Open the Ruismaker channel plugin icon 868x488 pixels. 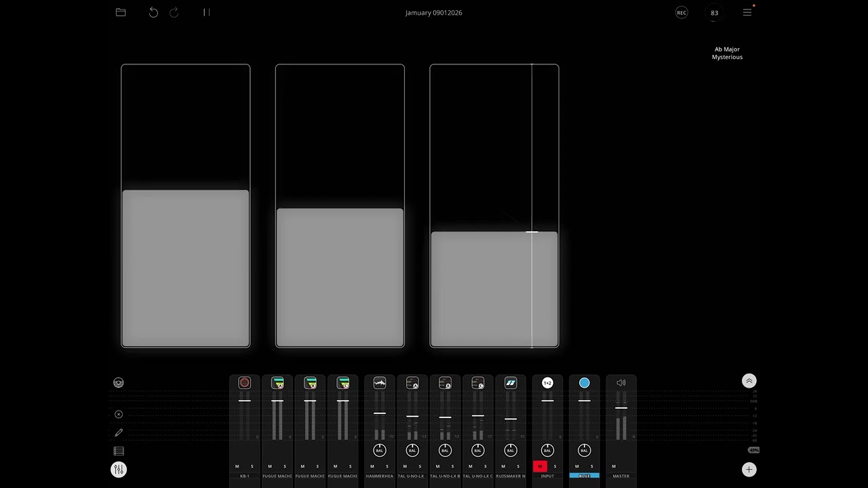(511, 383)
